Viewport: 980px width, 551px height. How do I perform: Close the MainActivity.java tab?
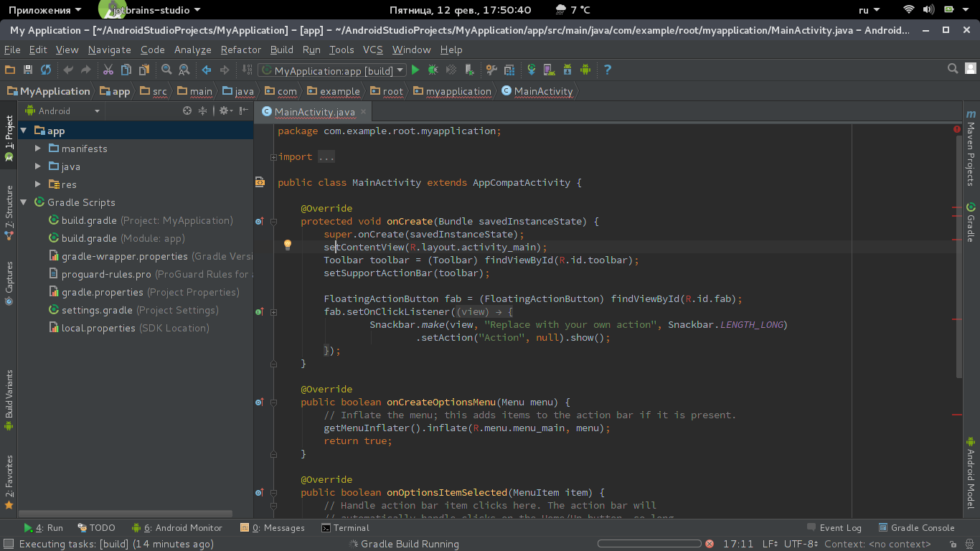click(x=364, y=112)
